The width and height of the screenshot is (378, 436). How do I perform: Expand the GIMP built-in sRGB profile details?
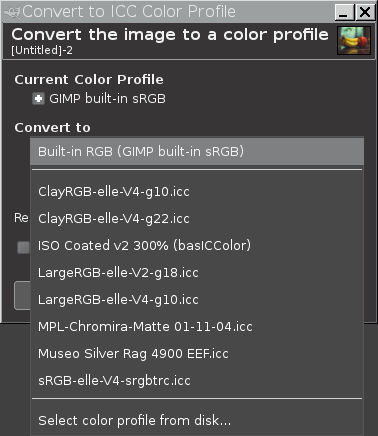click(38, 99)
